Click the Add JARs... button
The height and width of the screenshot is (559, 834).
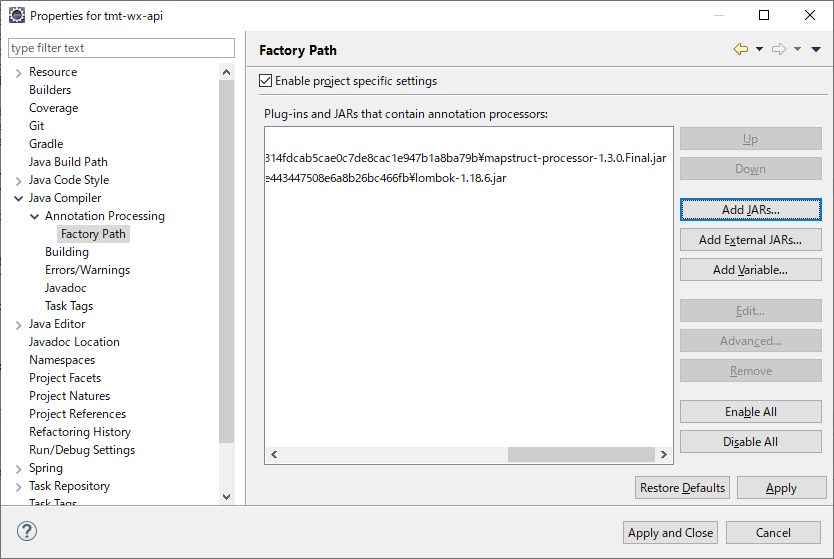(750, 210)
